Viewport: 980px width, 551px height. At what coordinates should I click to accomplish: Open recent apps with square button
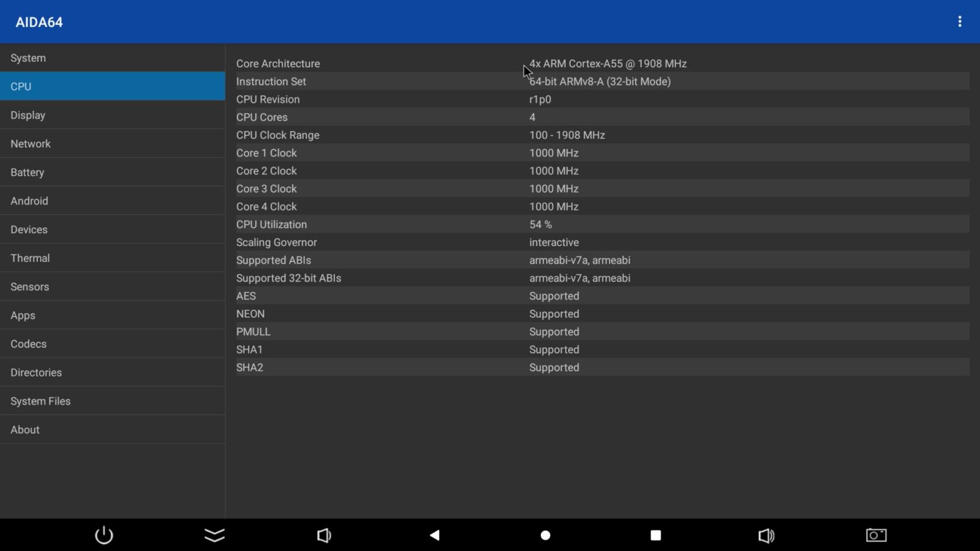(x=655, y=535)
